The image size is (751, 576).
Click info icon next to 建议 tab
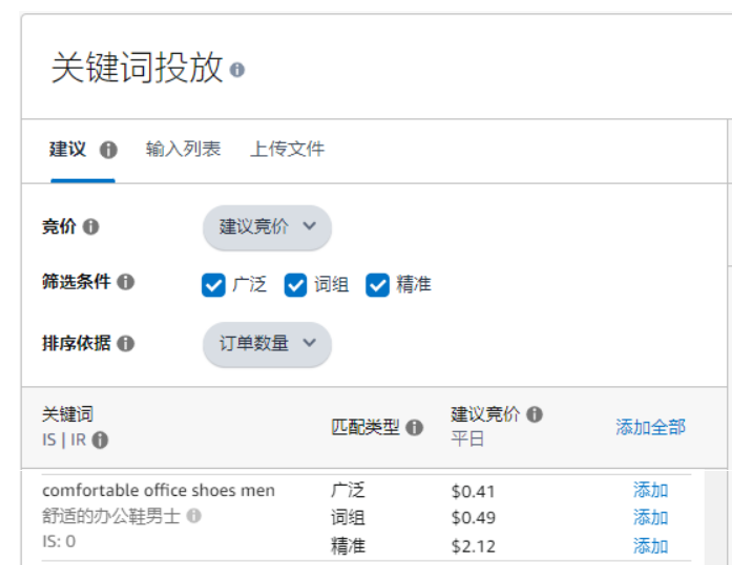coord(109,150)
